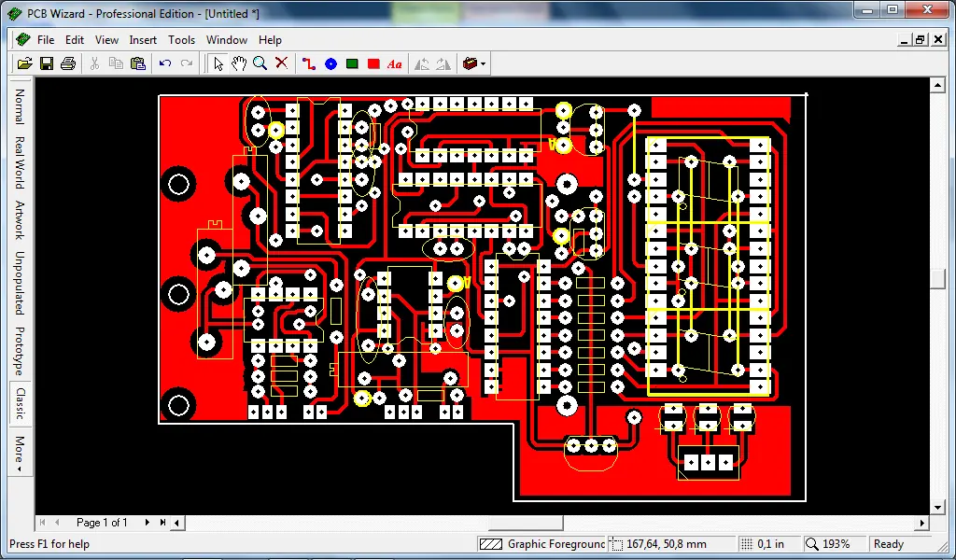
Task: Switch to Prototype view tab
Action: [20, 351]
